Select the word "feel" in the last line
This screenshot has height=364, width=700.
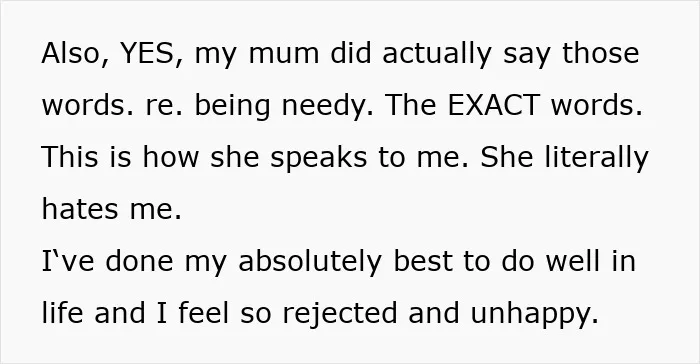[204, 313]
